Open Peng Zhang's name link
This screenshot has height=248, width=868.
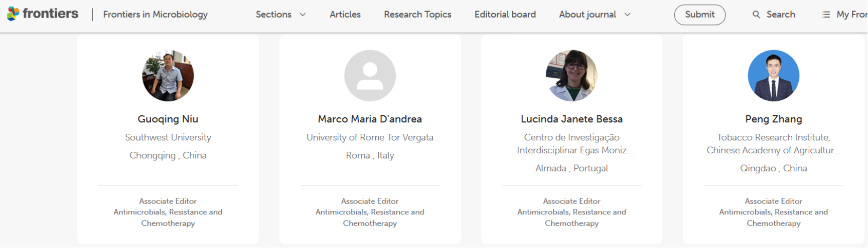(x=773, y=119)
